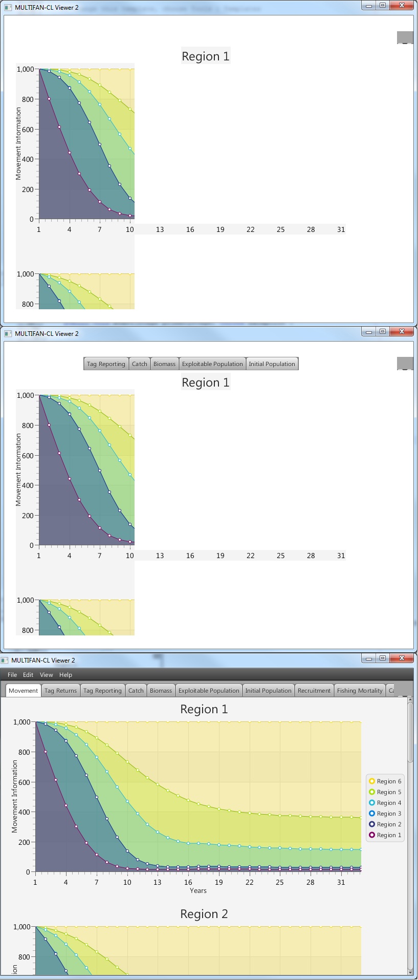Click Region 2 legend marker in bottom window

click(372, 824)
